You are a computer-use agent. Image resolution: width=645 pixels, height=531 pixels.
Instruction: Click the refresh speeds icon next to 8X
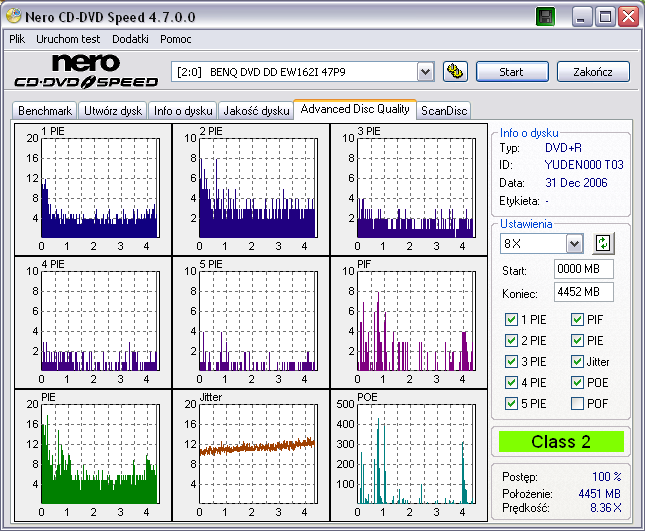603,243
